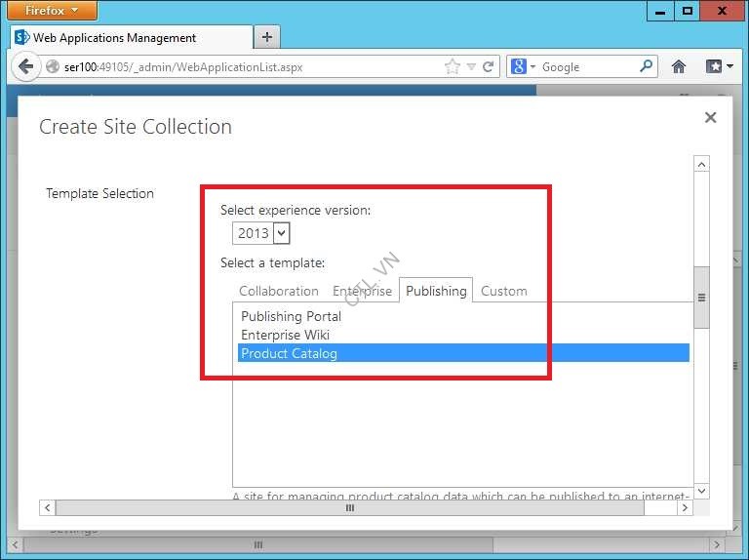Switch to the Enterprise tab
Screen dimensions: 749x560
click(362, 291)
